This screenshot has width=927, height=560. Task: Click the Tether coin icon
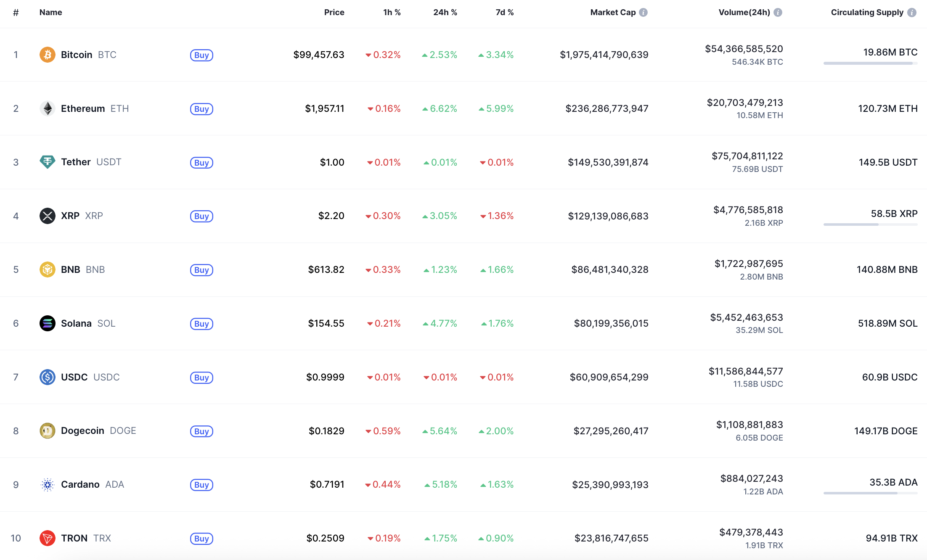47,162
